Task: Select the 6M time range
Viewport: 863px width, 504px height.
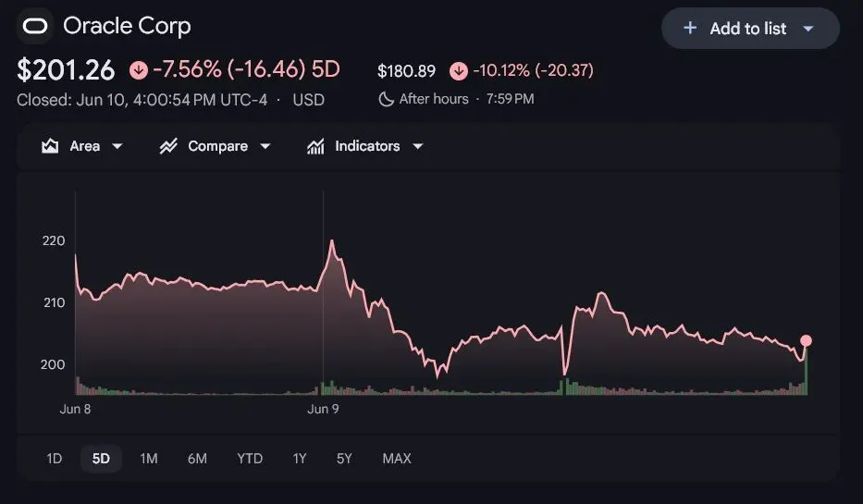Action: click(197, 459)
